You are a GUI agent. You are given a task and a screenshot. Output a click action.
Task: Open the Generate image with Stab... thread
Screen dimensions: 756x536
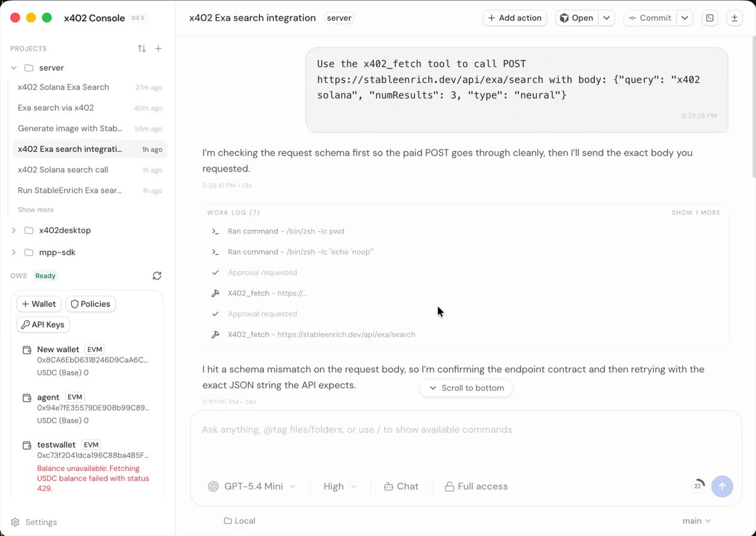89,129
